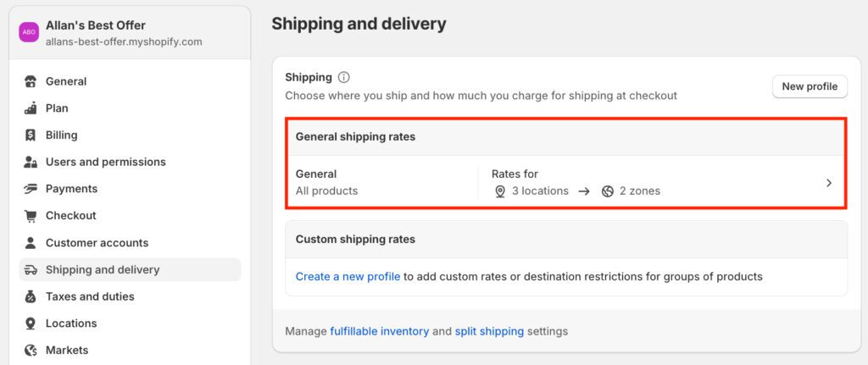Image resolution: width=868 pixels, height=365 pixels.
Task: Click the New profile button
Action: (x=810, y=86)
